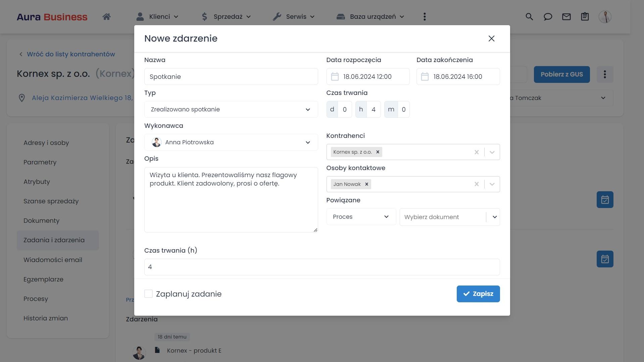
Task: Expand the Kontrahenci dropdown arrow
Action: pos(492,152)
